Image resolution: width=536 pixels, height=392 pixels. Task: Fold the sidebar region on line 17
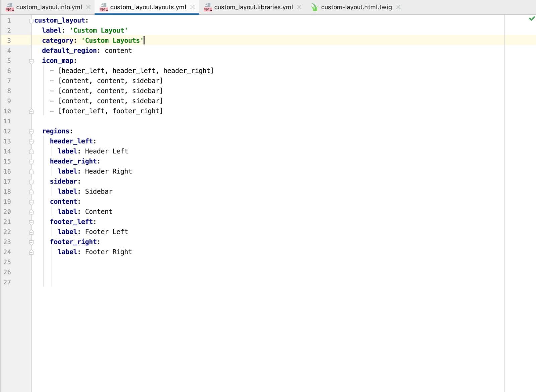point(31,182)
